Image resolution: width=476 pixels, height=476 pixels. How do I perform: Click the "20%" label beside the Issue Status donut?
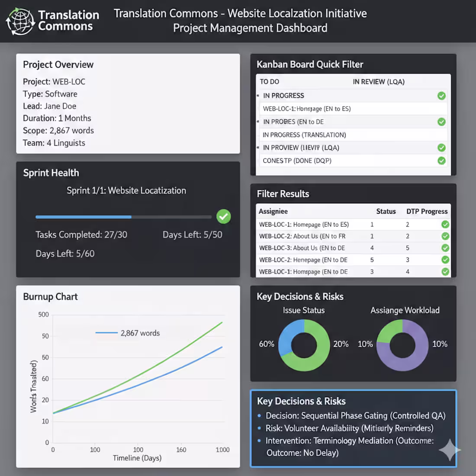point(341,344)
